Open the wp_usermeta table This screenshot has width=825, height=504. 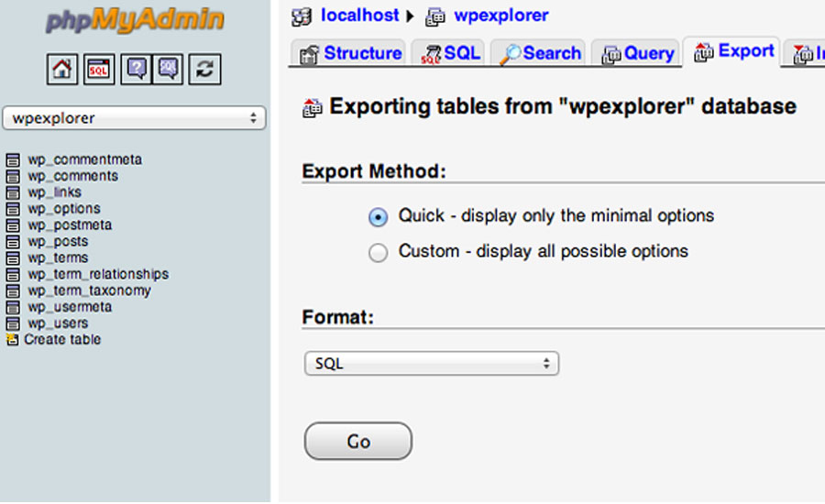pyautogui.click(x=70, y=307)
